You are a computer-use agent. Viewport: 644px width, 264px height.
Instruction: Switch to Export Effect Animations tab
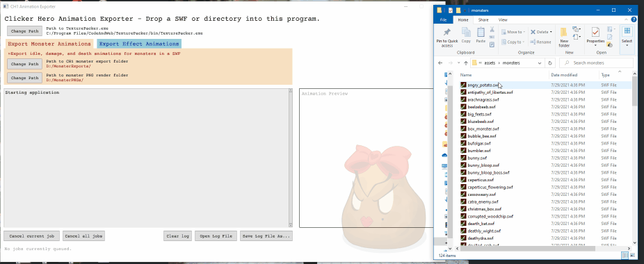coord(139,44)
